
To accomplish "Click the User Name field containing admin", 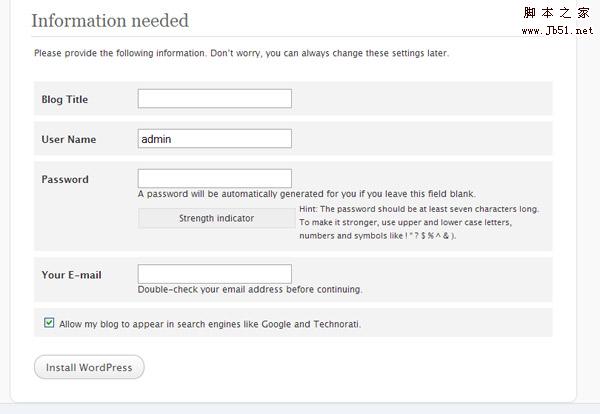I will [214, 139].
